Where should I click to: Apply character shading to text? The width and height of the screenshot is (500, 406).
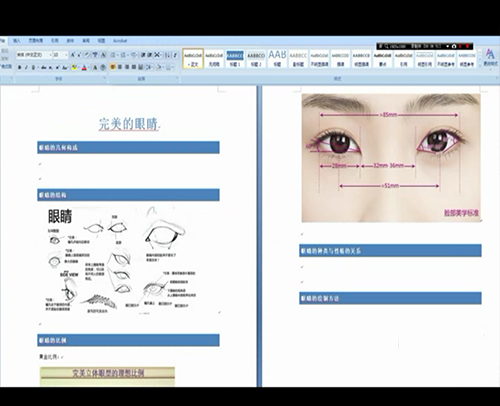click(x=95, y=67)
